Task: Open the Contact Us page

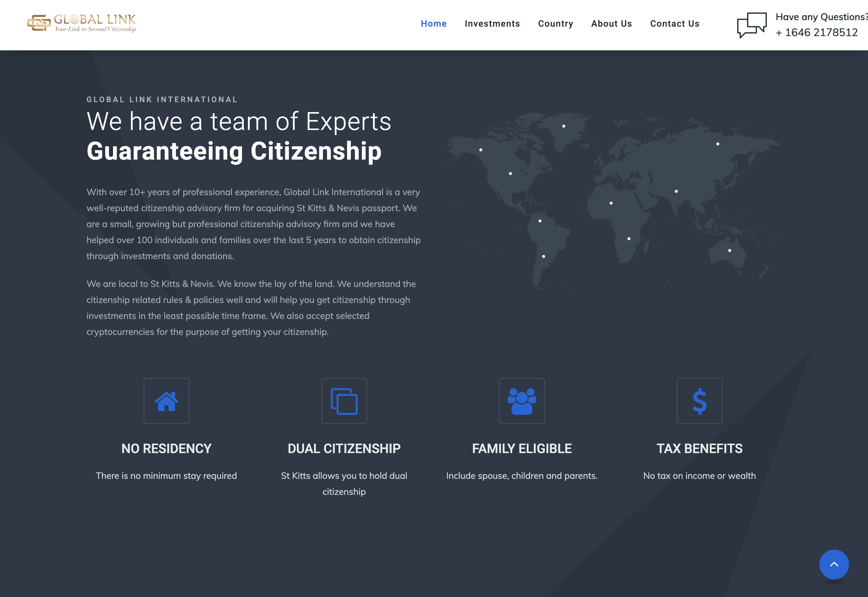Action: point(675,24)
